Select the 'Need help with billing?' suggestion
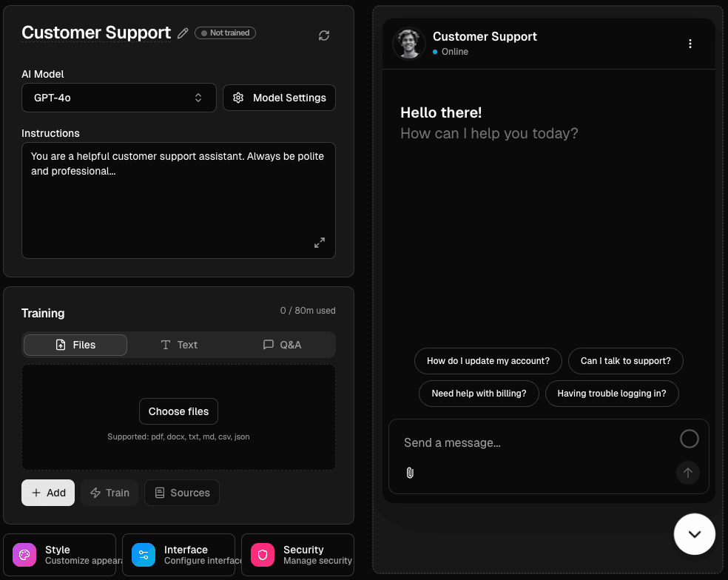 [479, 393]
